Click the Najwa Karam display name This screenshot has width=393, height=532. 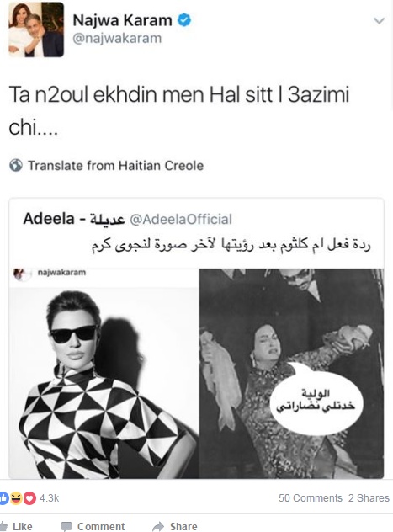pos(122,20)
